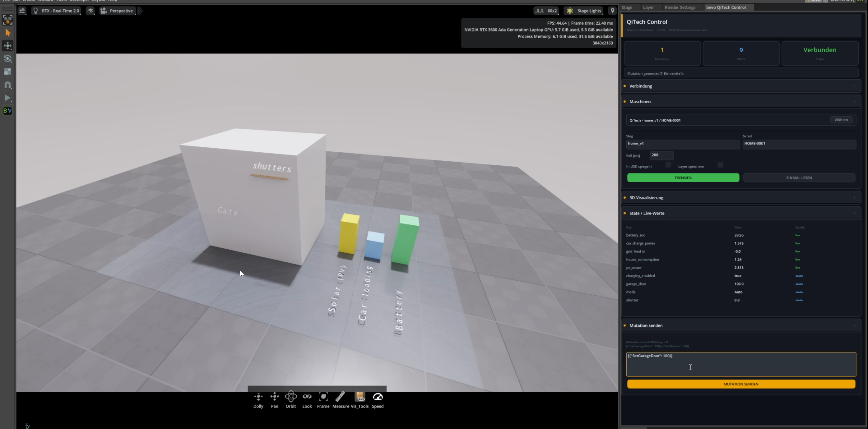Viewport: 868px width, 429px height.
Task: Click the Poll [ms] field showing 200
Action: tap(661, 155)
